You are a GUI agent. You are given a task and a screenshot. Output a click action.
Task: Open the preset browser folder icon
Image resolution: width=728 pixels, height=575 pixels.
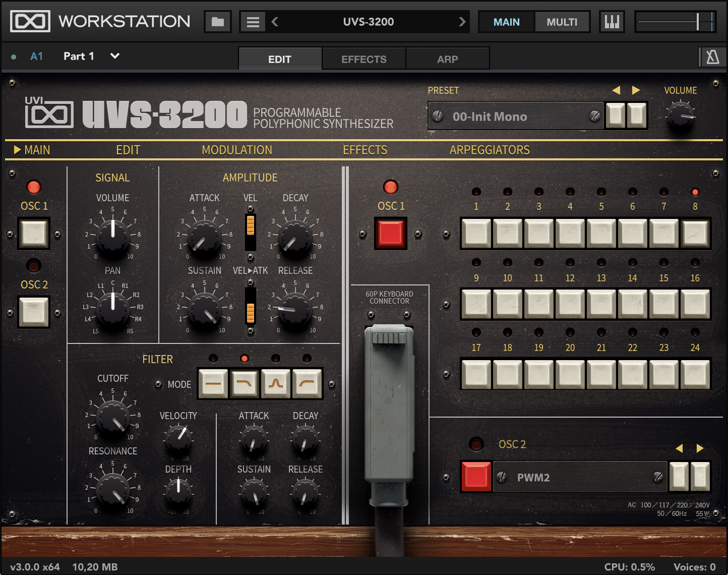[218, 22]
